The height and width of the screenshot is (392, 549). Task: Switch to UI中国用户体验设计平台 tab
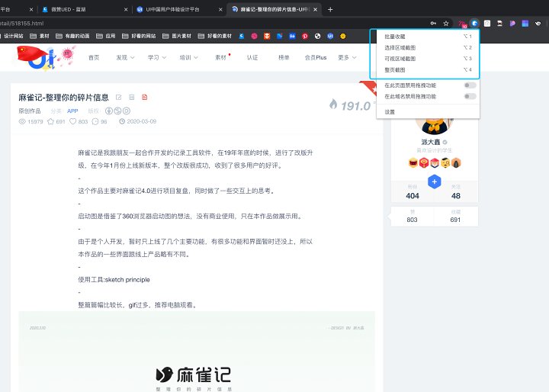click(x=178, y=9)
